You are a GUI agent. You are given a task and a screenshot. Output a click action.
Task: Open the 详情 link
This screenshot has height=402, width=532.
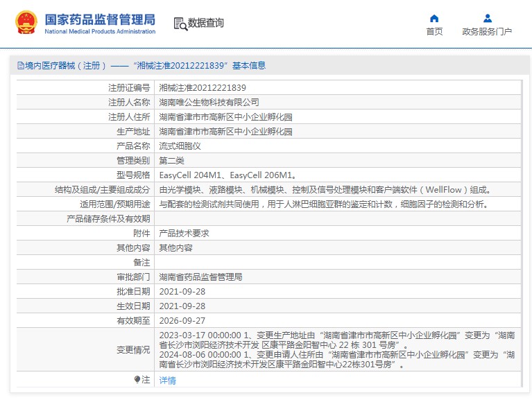point(168,381)
